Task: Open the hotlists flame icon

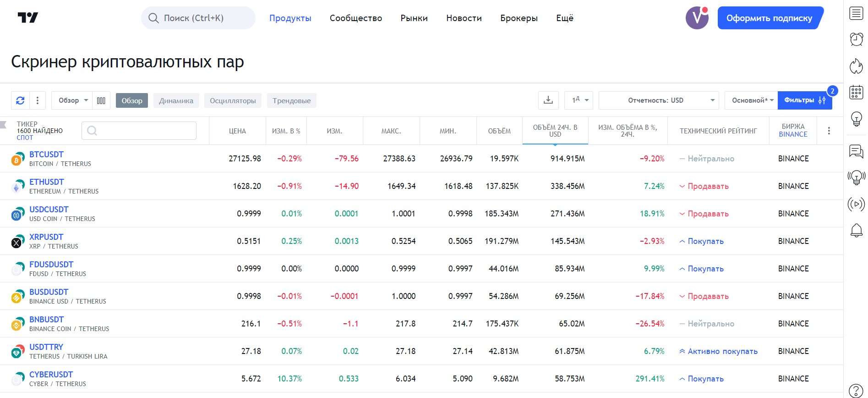Action: click(856, 66)
